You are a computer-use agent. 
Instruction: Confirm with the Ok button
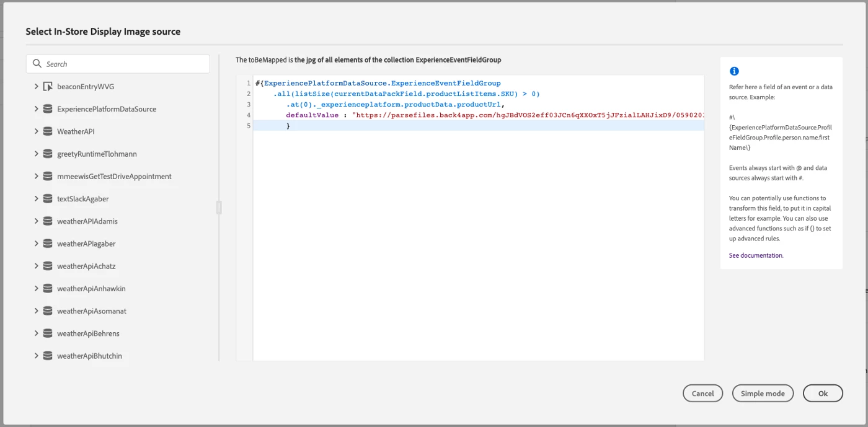point(823,393)
